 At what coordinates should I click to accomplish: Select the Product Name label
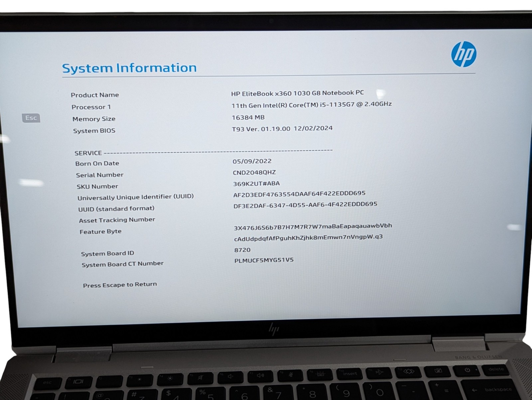[95, 95]
